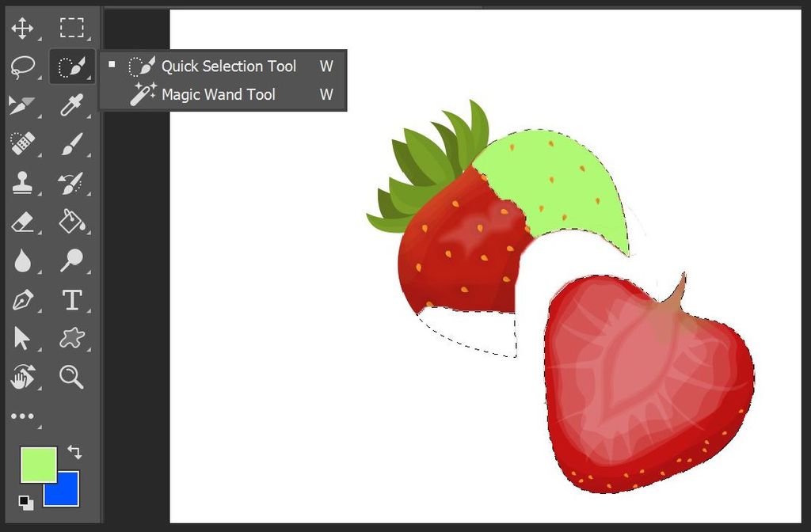Select the Paint Bucket tool
Viewport: 811px width, 532px height.
71,222
